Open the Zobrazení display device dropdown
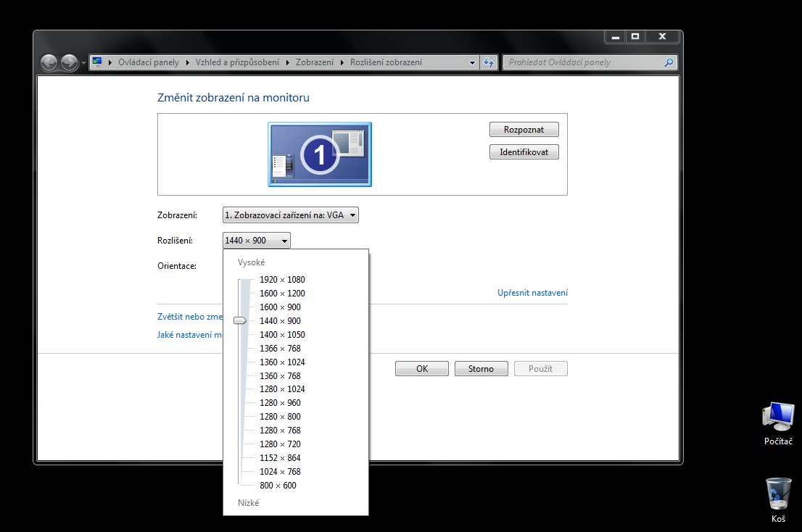Screen dimensions: 802x532 click(x=291, y=215)
